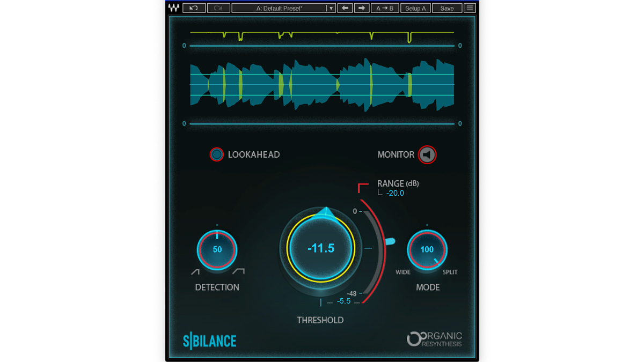Image resolution: width=644 pixels, height=362 pixels.
Task: Enable the Lookahead toggle
Action: 217,154
